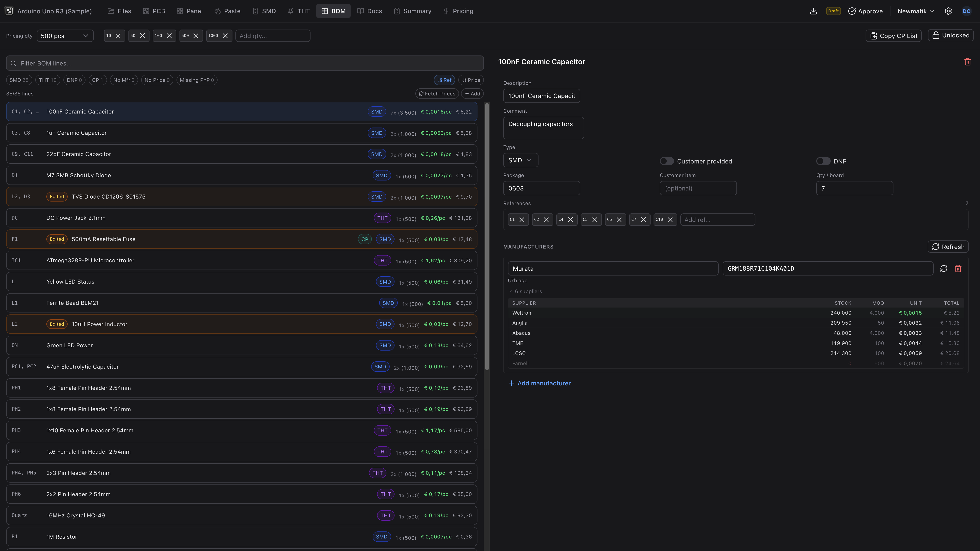Viewport: 980px width, 551px height.
Task: Select the ATmega328P-PU Microcontroller row
Action: tap(242, 260)
